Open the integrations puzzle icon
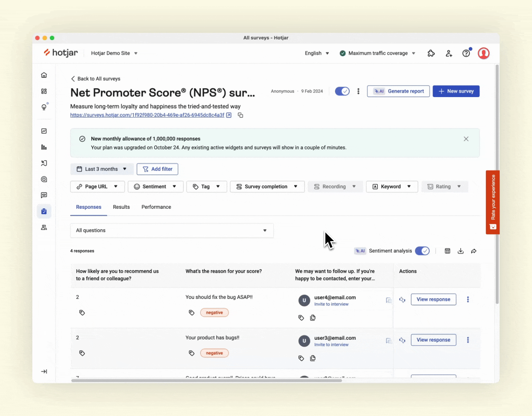532x416 pixels. (x=431, y=53)
